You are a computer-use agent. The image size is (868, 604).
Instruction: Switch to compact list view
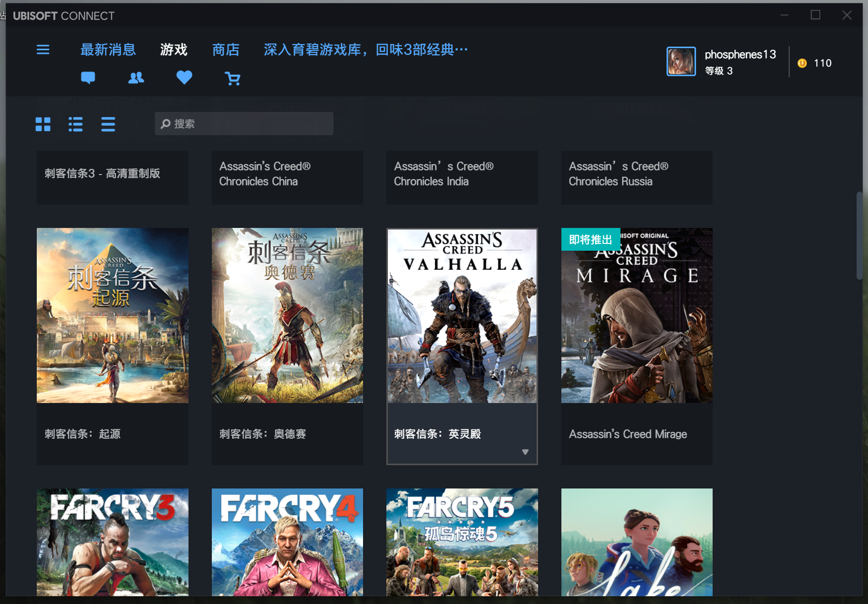(x=108, y=124)
